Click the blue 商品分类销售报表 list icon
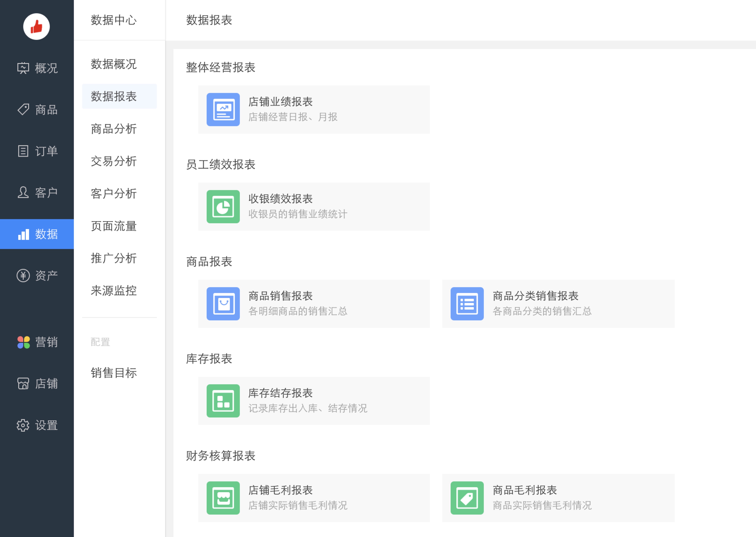Screen dimensions: 756x537 click(467, 304)
